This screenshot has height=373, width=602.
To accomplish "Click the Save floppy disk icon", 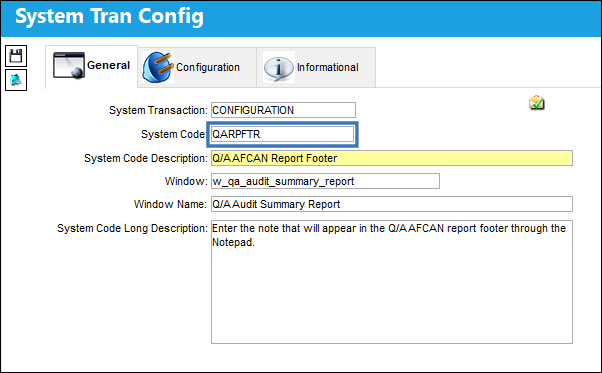I will tap(16, 56).
